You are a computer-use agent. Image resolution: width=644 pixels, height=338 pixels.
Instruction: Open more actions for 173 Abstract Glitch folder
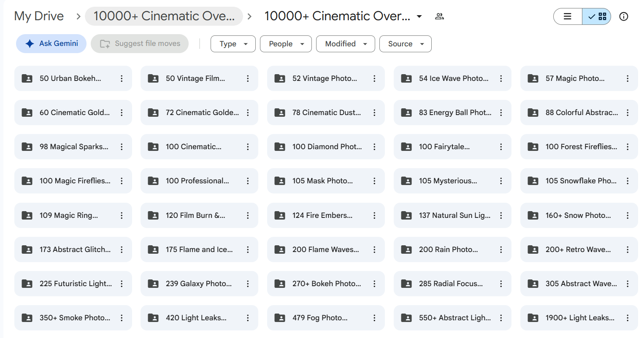coord(122,249)
